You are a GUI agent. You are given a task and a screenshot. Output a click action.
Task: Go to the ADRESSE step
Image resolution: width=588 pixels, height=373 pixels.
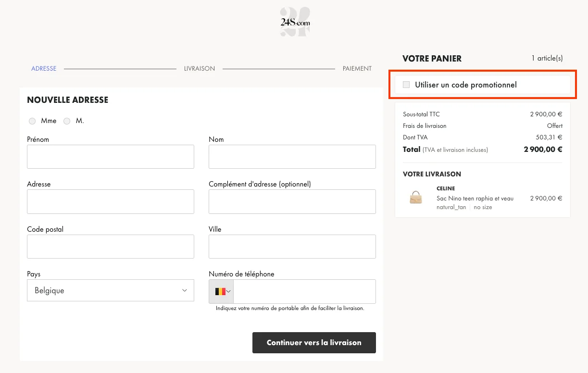point(44,69)
